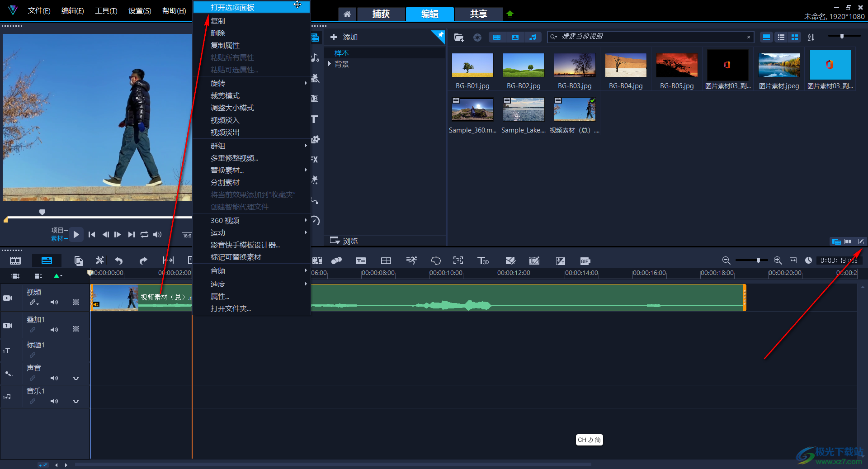Jump to the previous frame

coord(105,234)
